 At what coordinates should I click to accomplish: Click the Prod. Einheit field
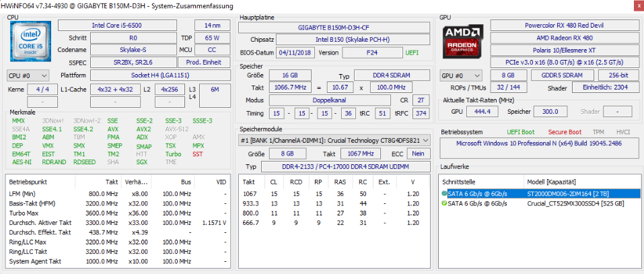205,63
